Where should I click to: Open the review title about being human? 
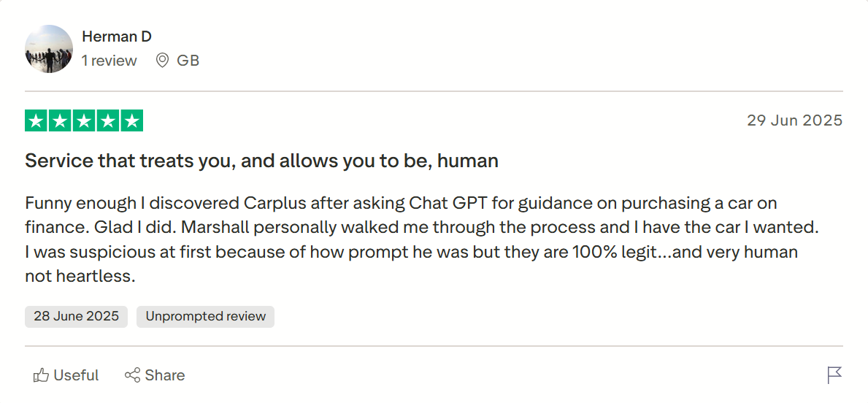261,161
